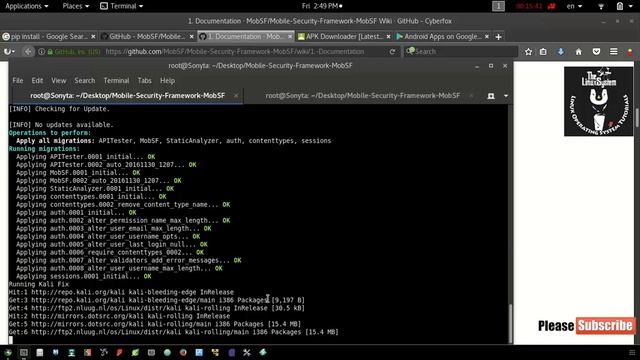Click the github.com URL address bar
Image resolution: width=640 pixels, height=360 pixels.
(x=235, y=51)
